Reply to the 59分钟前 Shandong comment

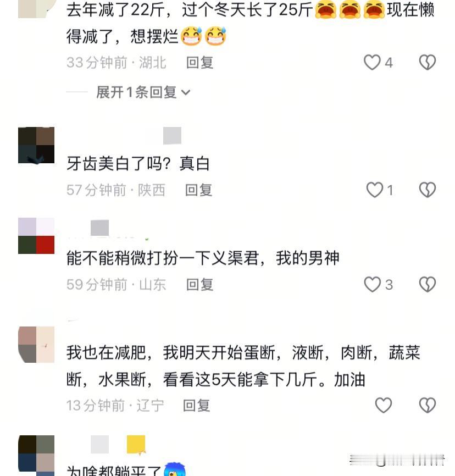(199, 285)
